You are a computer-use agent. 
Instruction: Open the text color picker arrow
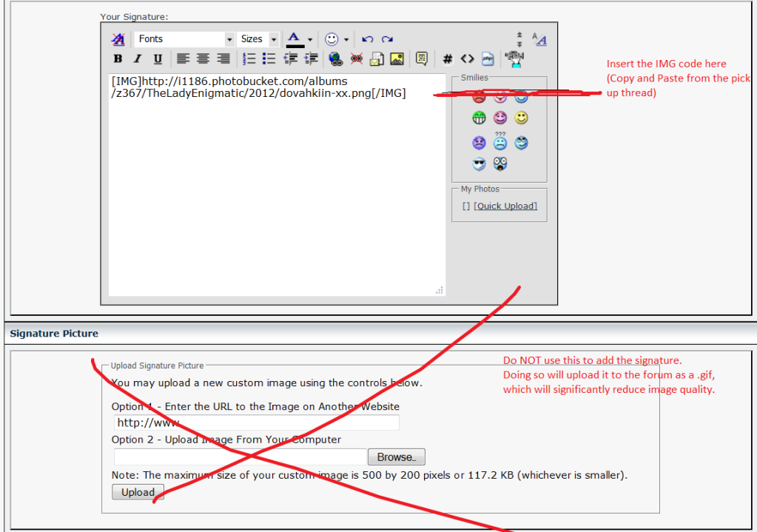point(310,39)
